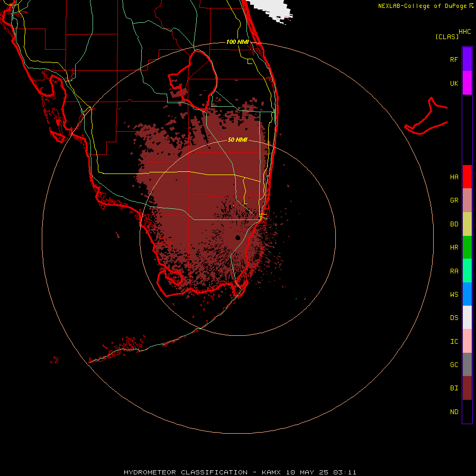Click the UK legend label
Viewport: 476px width, 476px height.
pos(454,83)
